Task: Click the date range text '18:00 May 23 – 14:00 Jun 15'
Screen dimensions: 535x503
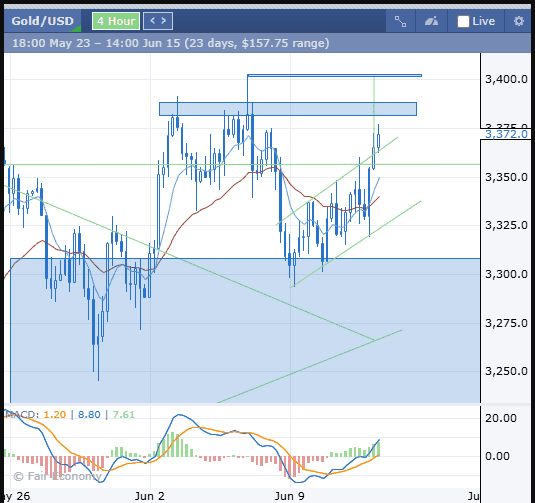Action: [96, 43]
